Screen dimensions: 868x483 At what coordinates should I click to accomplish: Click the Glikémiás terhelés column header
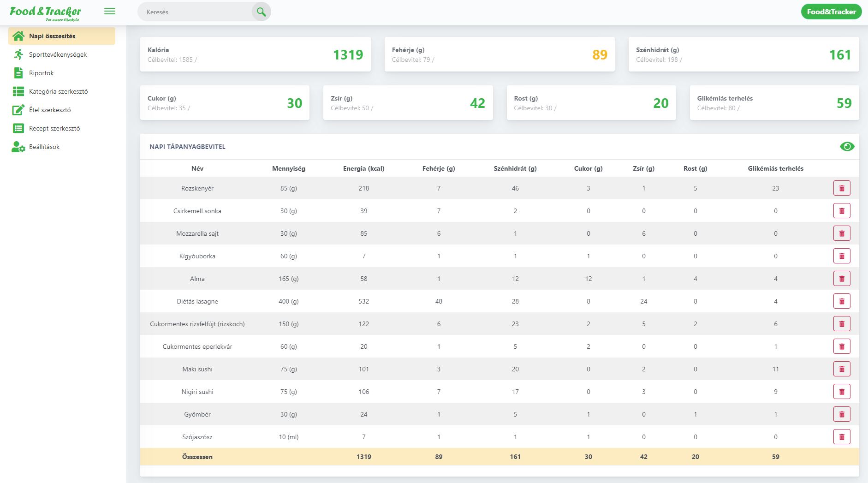[x=776, y=168]
